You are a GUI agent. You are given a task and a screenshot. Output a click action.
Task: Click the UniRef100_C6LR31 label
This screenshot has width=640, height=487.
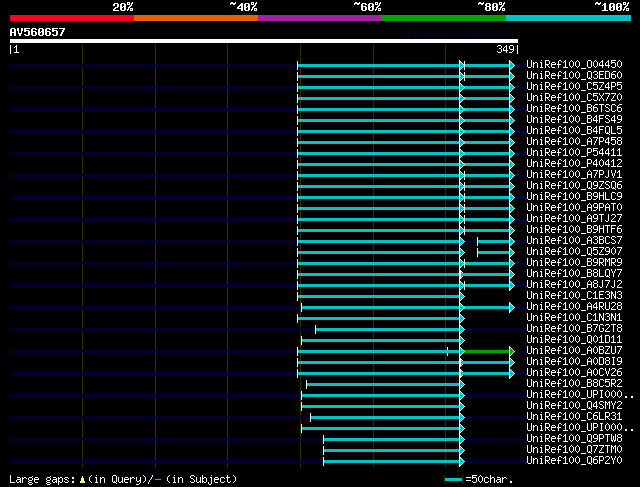coord(574,417)
